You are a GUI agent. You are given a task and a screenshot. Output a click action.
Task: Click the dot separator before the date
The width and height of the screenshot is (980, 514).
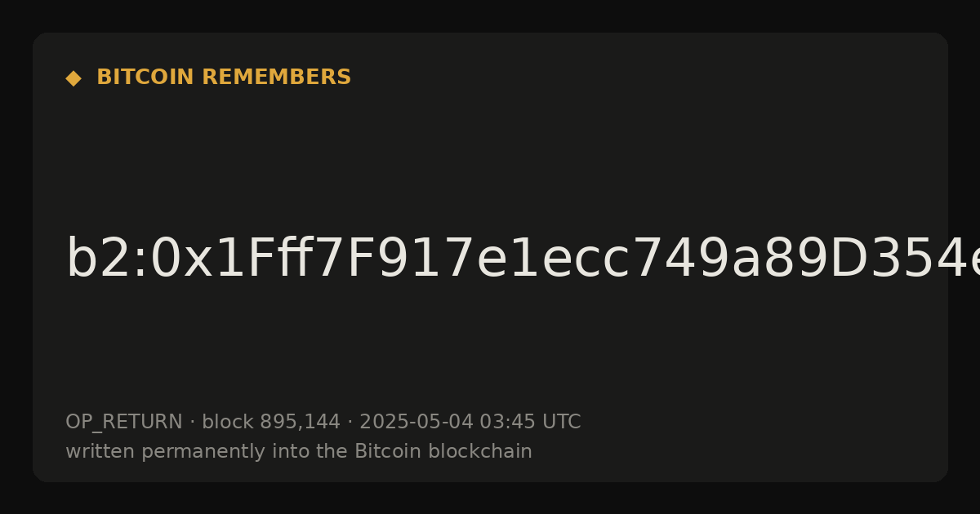pyautogui.click(x=350, y=423)
